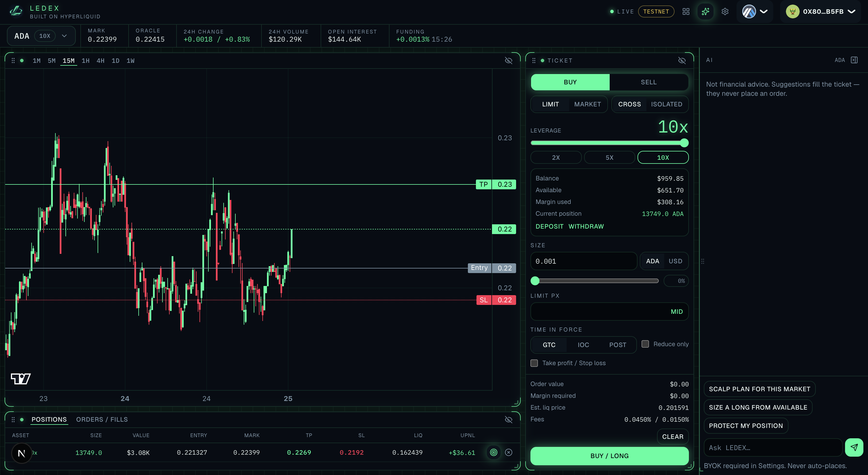Select 1W chart timeframe
This screenshot has width=868, height=475.
coord(130,61)
